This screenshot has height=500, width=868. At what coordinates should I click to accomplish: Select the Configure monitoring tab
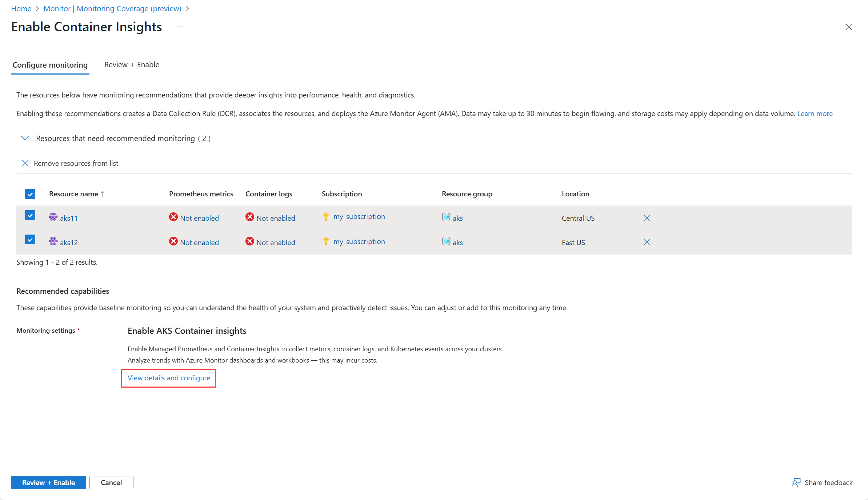click(50, 65)
